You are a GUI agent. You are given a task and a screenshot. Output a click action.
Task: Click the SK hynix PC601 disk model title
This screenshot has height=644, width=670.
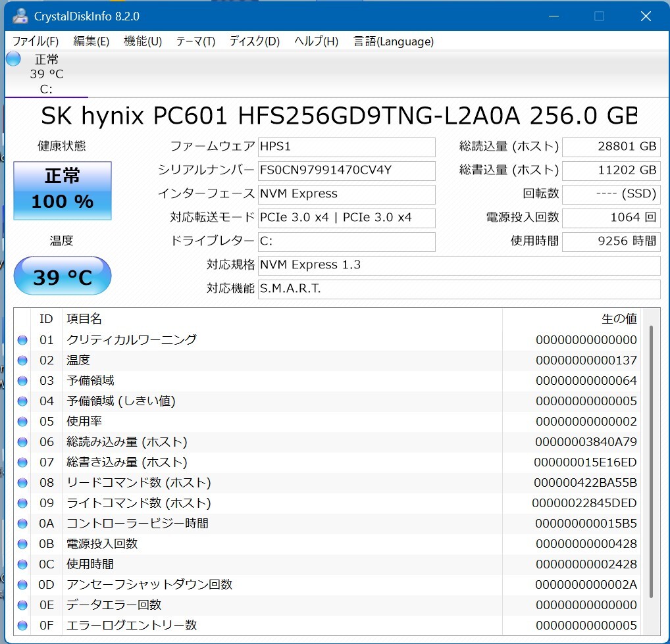point(339,116)
